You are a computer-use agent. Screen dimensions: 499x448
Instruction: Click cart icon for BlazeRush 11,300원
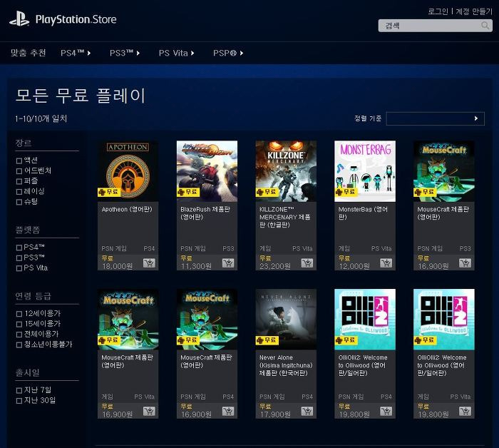(228, 263)
